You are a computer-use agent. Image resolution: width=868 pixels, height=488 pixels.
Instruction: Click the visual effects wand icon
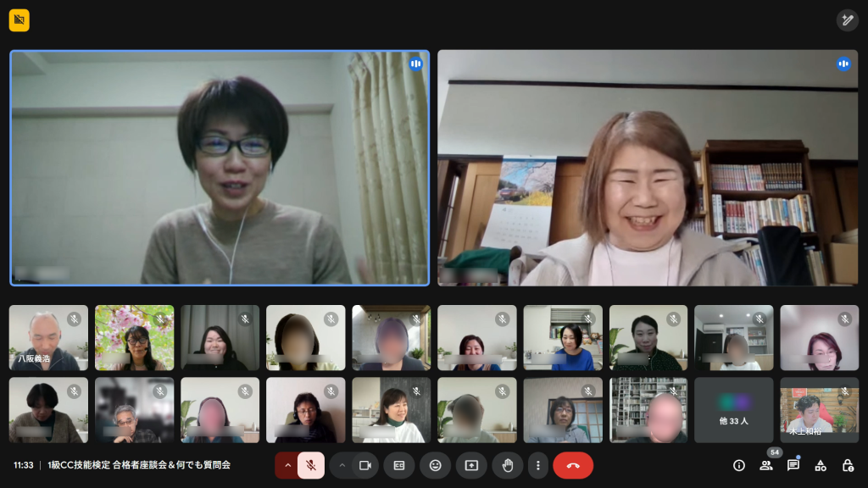click(847, 20)
